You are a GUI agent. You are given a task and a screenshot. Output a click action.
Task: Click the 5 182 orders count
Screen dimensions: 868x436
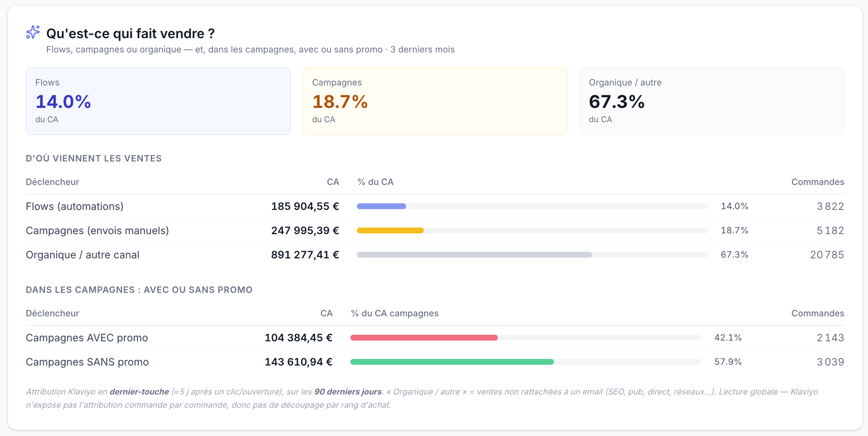coord(830,230)
